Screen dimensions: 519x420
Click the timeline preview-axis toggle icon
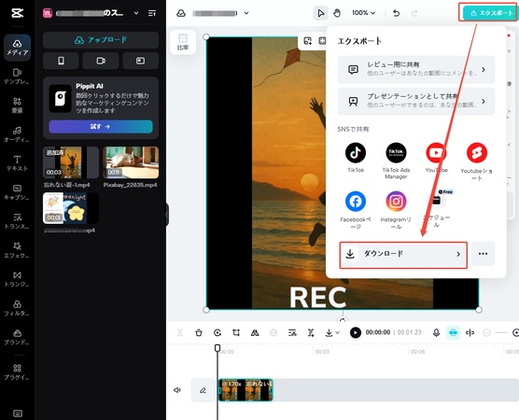pos(470,332)
